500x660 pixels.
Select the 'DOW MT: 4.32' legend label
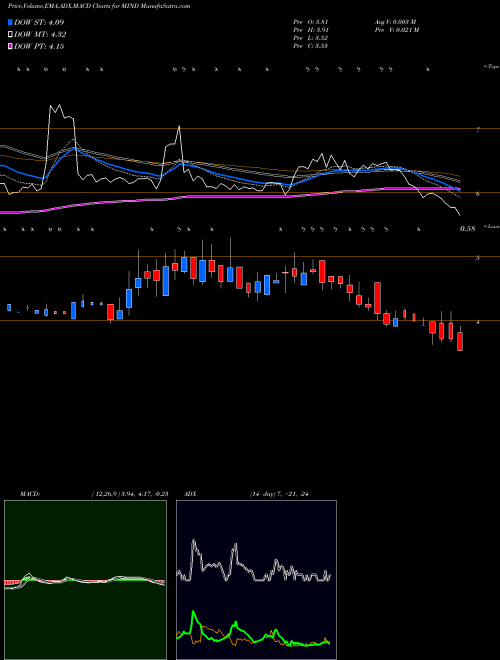(40, 35)
